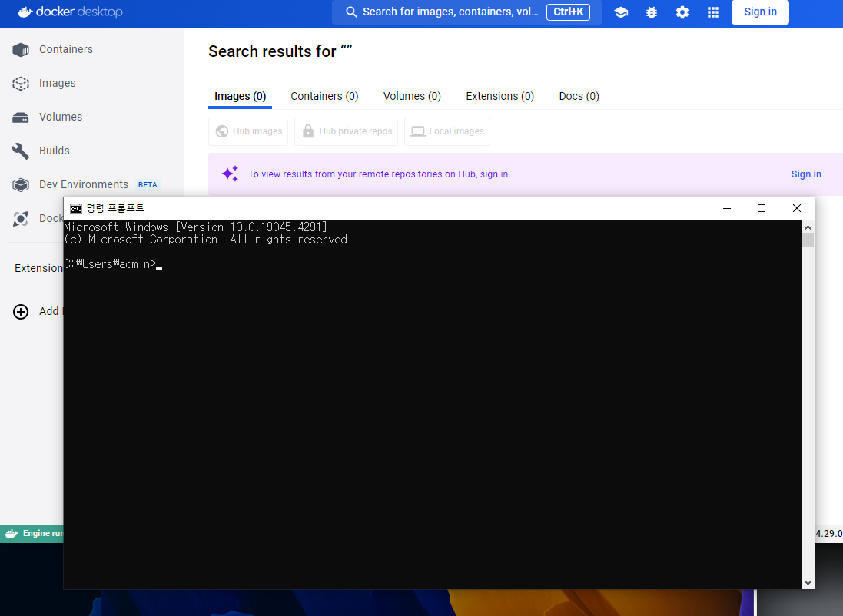Minimize the Command Prompt window
Image resolution: width=843 pixels, height=616 pixels.
(x=727, y=209)
